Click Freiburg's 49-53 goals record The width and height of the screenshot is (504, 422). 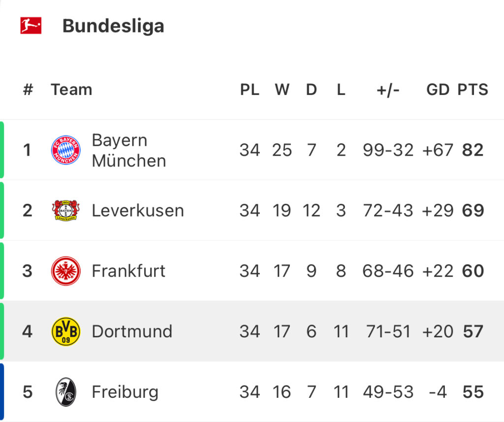(x=388, y=392)
